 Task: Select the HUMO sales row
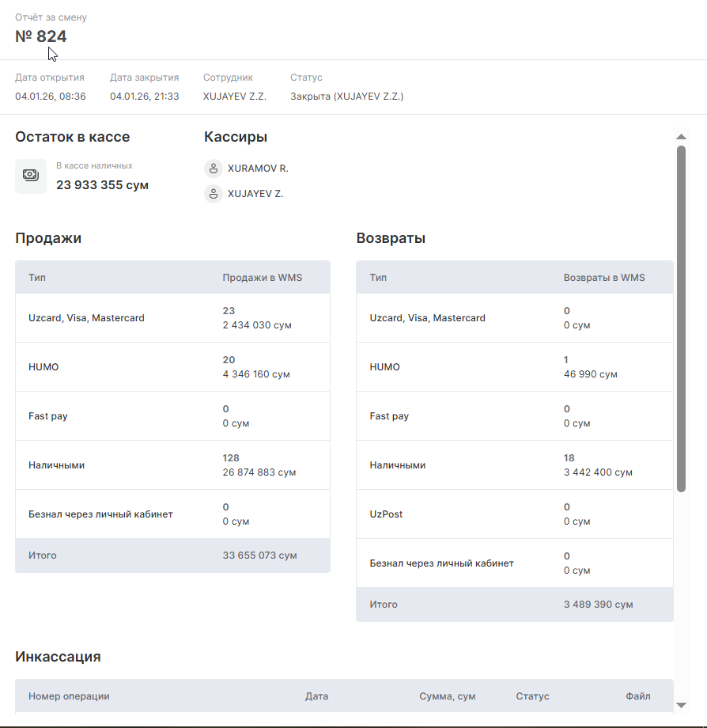[x=172, y=367]
